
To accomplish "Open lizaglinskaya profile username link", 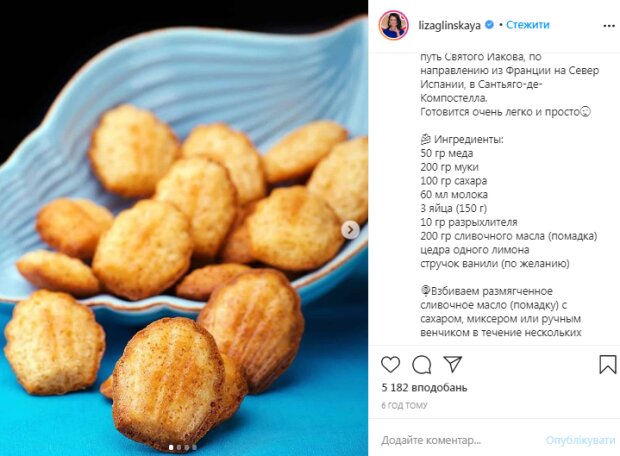I will pos(450,25).
